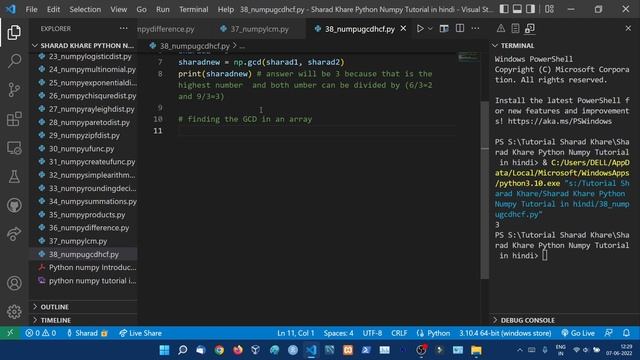Change line ending via CRLF
This screenshot has height=360, width=640.
point(399,333)
